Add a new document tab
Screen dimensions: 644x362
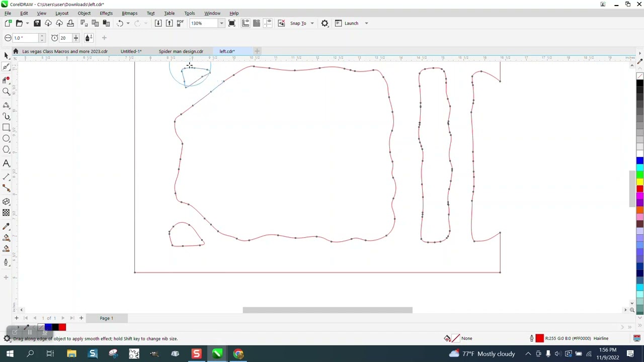point(257,51)
